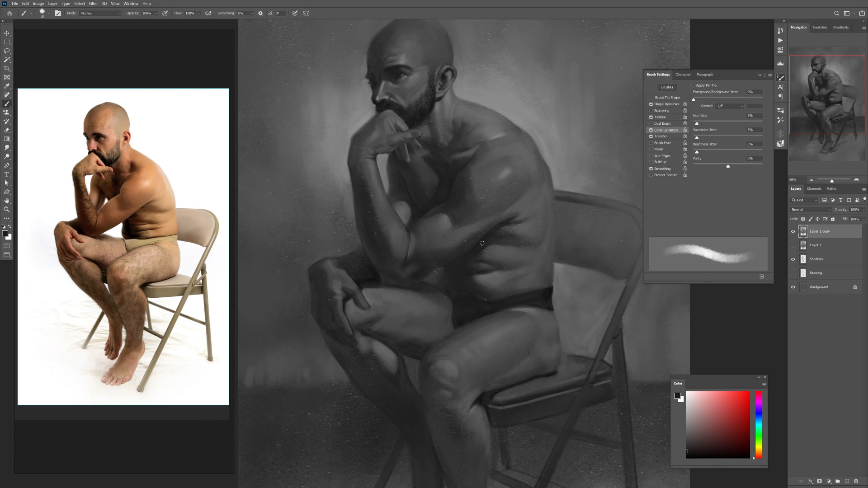Open the Smoothing value dropdown

251,13
